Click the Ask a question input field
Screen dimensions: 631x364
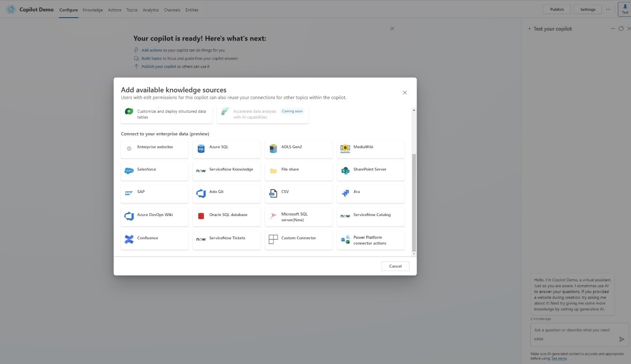(x=579, y=334)
